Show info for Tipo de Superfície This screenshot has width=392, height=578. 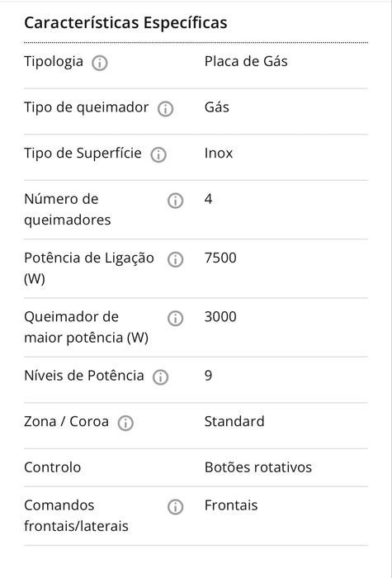(158, 155)
